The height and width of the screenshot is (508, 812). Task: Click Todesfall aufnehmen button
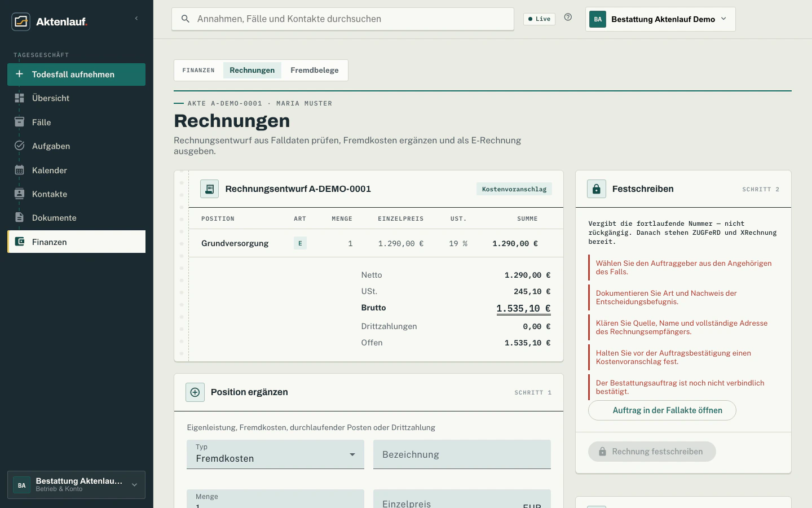tap(76, 75)
